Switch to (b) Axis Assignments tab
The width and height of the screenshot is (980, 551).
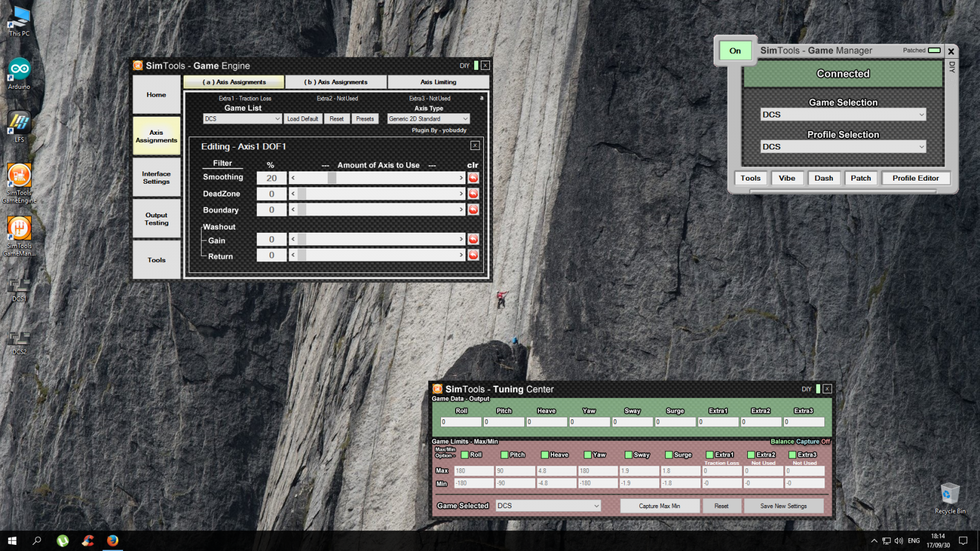(336, 82)
